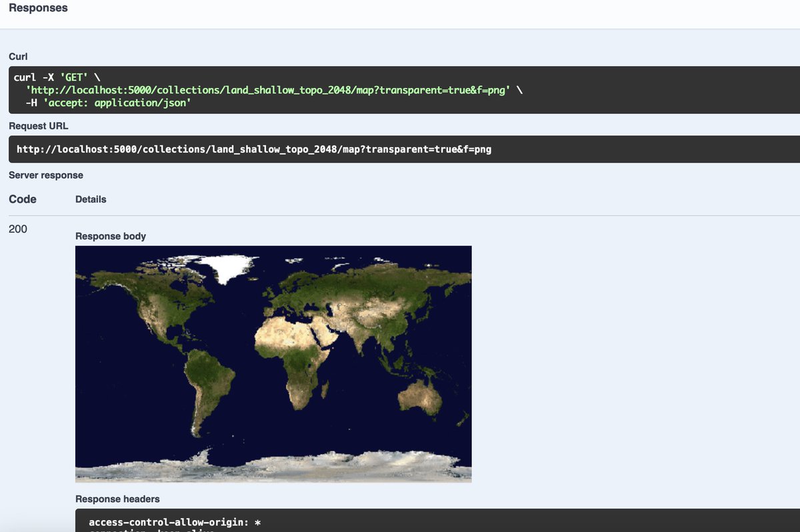Image resolution: width=800 pixels, height=532 pixels.
Task: Click the world map response image
Action: 273,363
